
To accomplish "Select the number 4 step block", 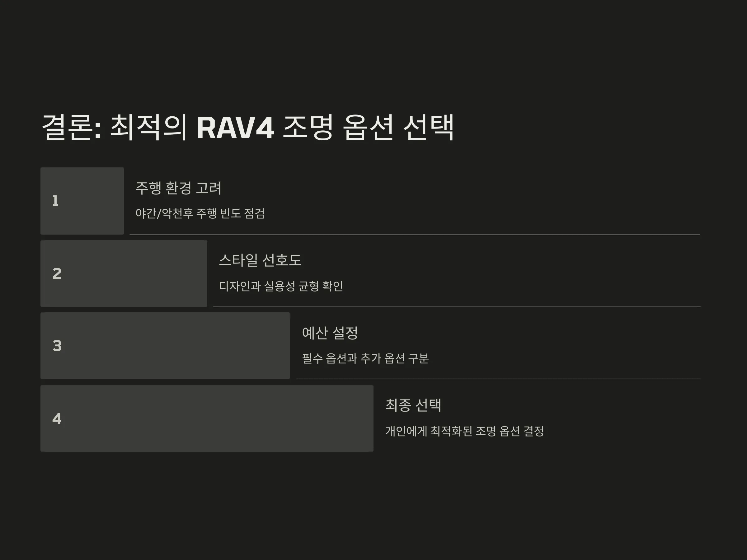I will click(x=207, y=418).
